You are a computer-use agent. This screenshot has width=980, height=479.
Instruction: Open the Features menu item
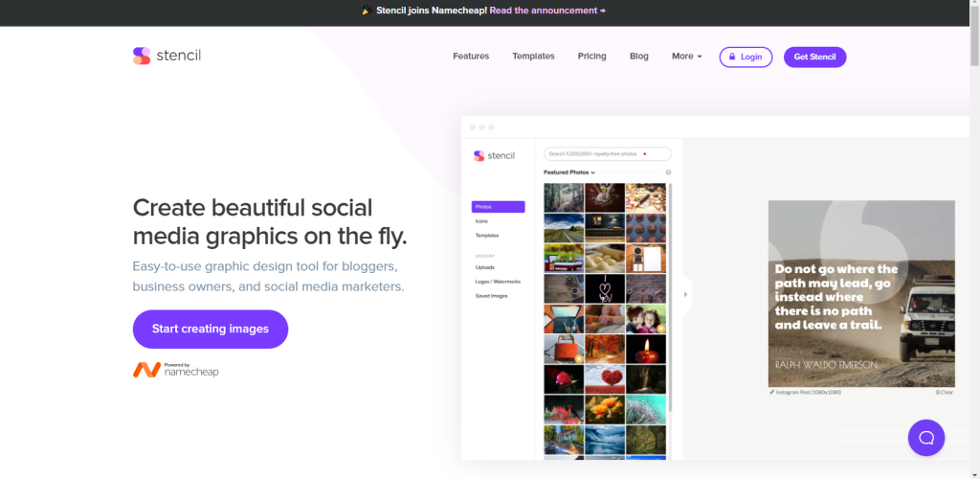(471, 57)
